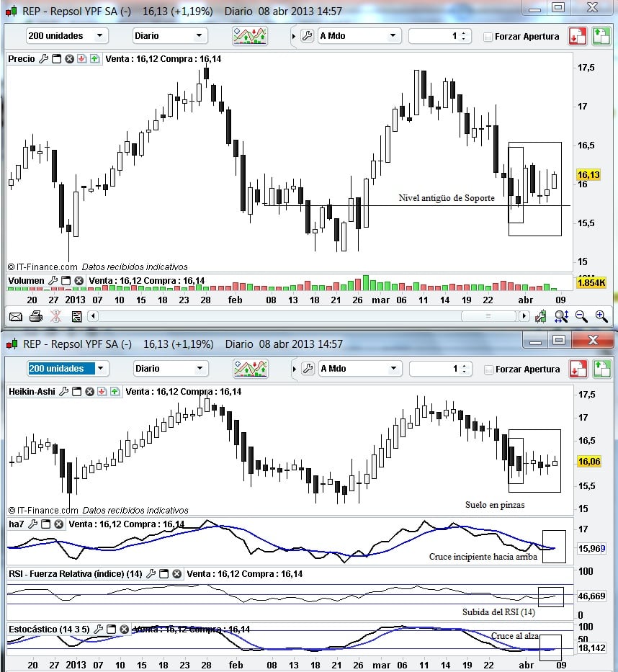Viewport: 618px width, 672px height.
Task: Click red sell arrow in Heikin-Ashi panel
Action: (102, 391)
